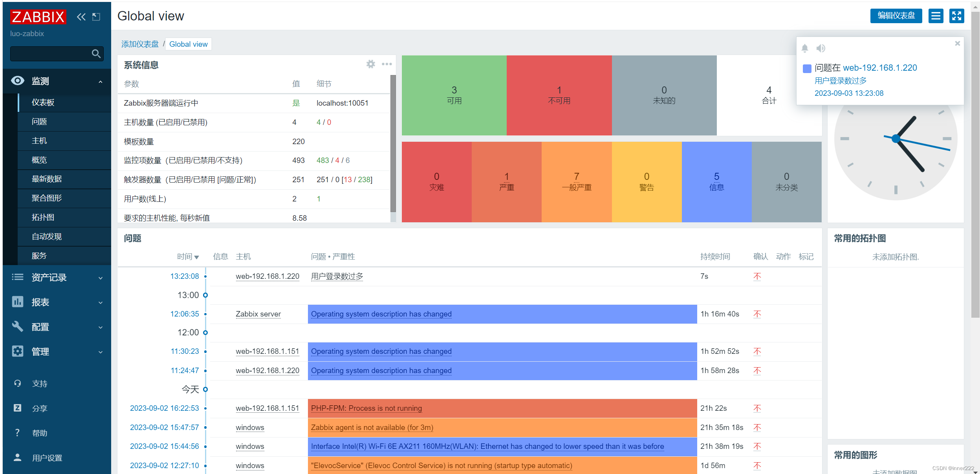
Task: Open 2023-09-02 16:22:53 problem time link
Action: 165,408
